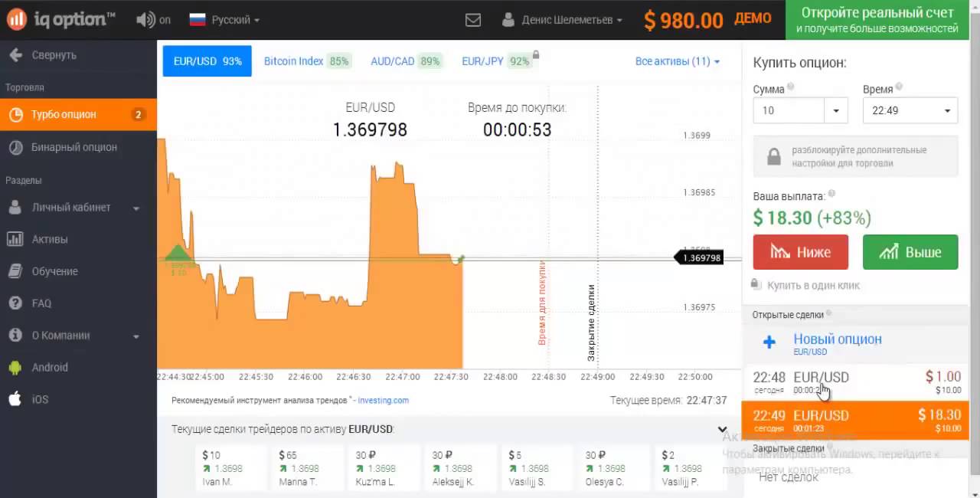Click the green Выше button
Image resolution: width=980 pixels, height=498 pixels.
pyautogui.click(x=910, y=252)
